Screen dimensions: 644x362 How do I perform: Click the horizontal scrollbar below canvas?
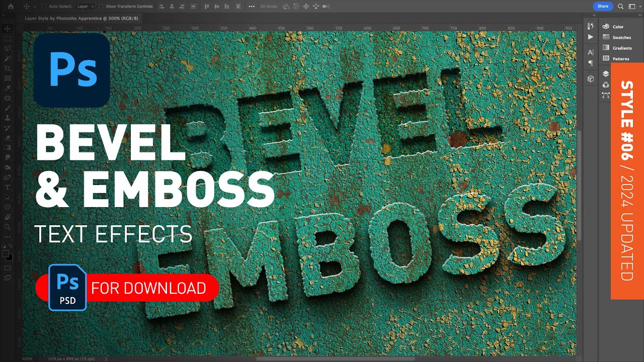click(336, 358)
